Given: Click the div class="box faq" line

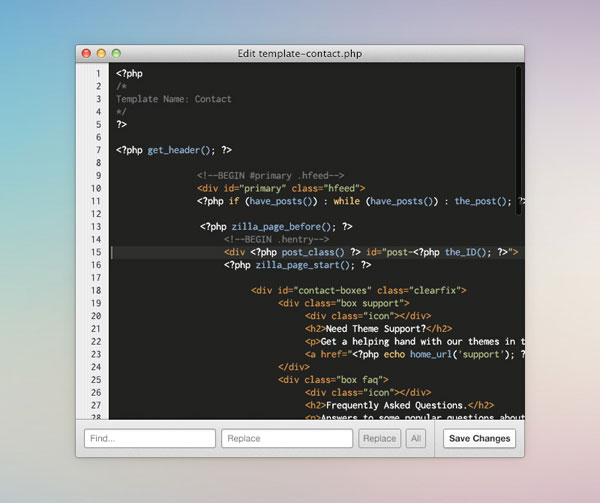Looking at the screenshot, I should coord(333,380).
